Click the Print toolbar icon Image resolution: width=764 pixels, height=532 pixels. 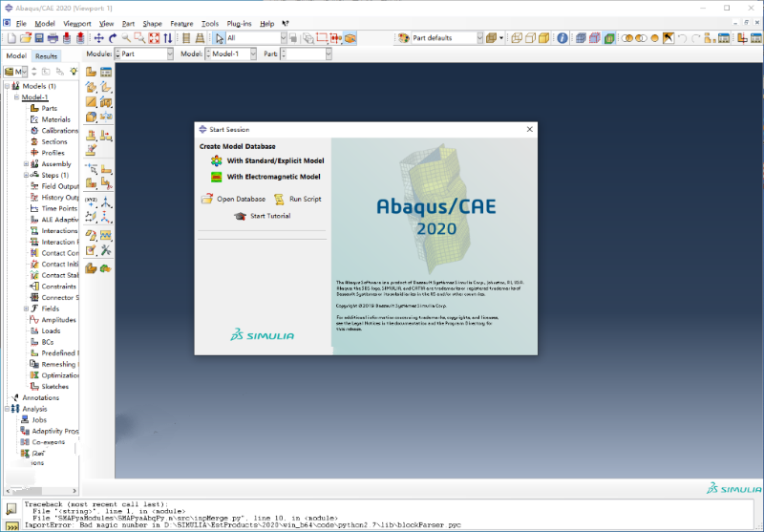(53, 38)
